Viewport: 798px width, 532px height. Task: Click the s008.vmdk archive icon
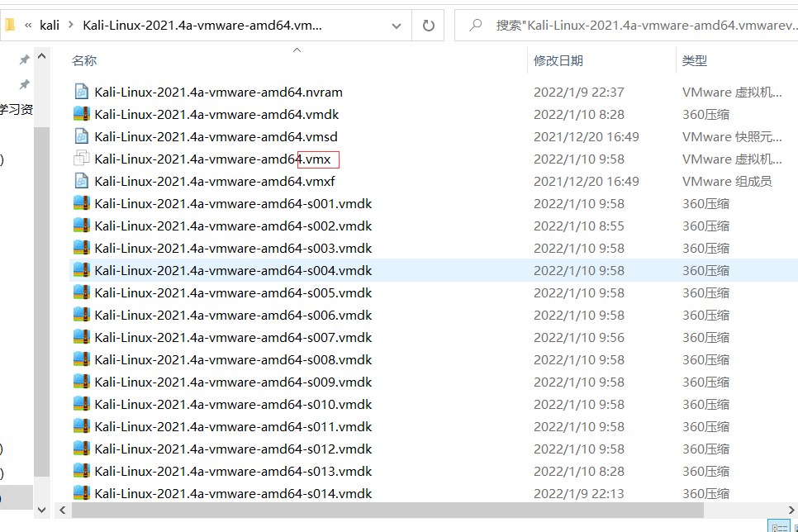[82, 359]
